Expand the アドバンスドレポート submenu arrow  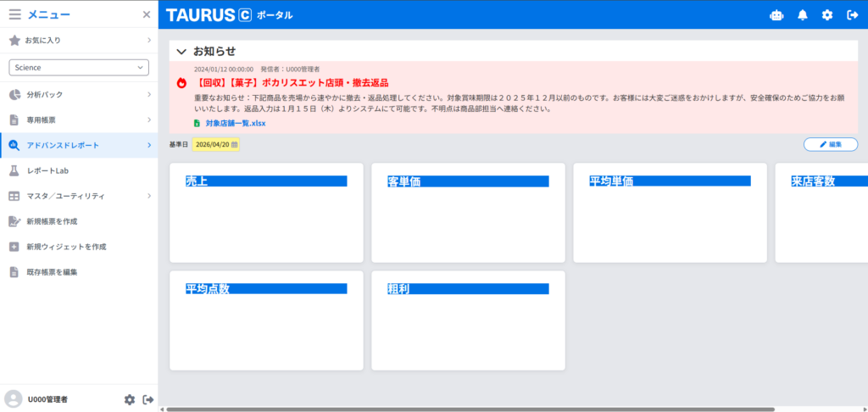[x=149, y=145]
